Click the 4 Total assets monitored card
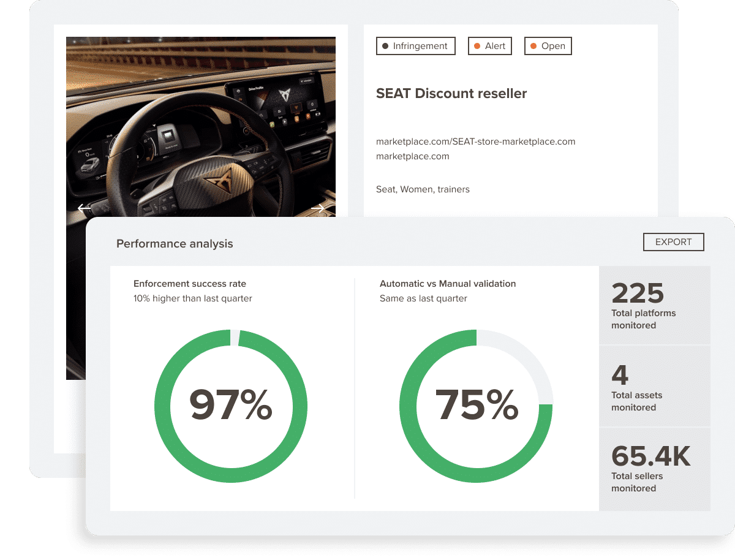 pos(655,386)
